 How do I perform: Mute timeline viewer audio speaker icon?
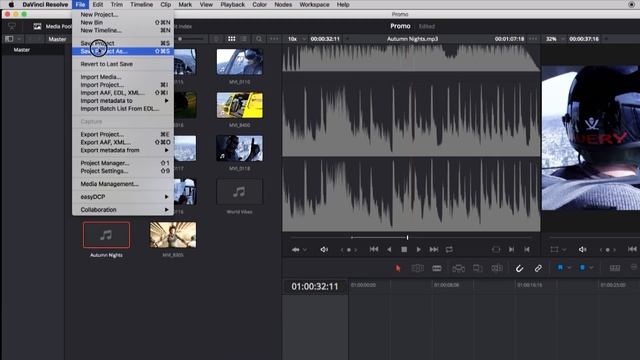tap(582, 249)
